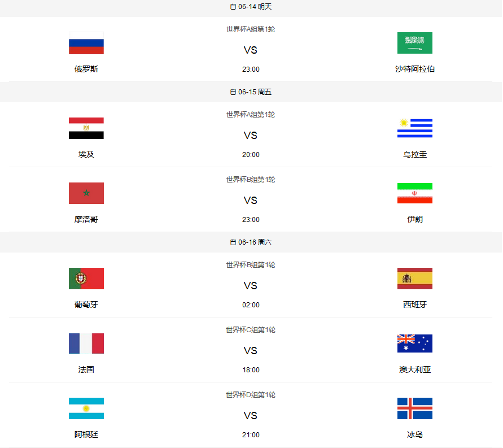503x448 pixels.
Task: Click team name 沙特阿拉伯
Action: [x=414, y=69]
